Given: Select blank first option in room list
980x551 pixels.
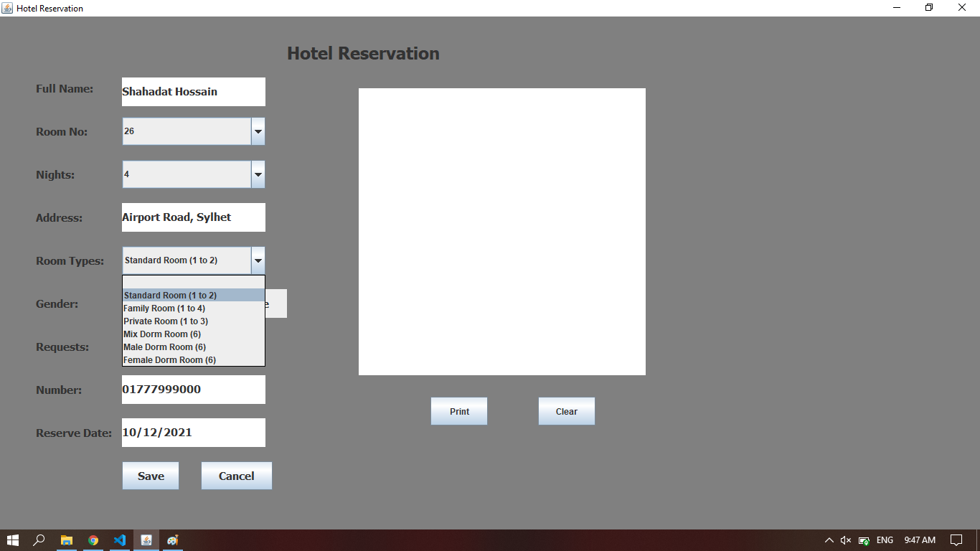Looking at the screenshot, I should (194, 282).
